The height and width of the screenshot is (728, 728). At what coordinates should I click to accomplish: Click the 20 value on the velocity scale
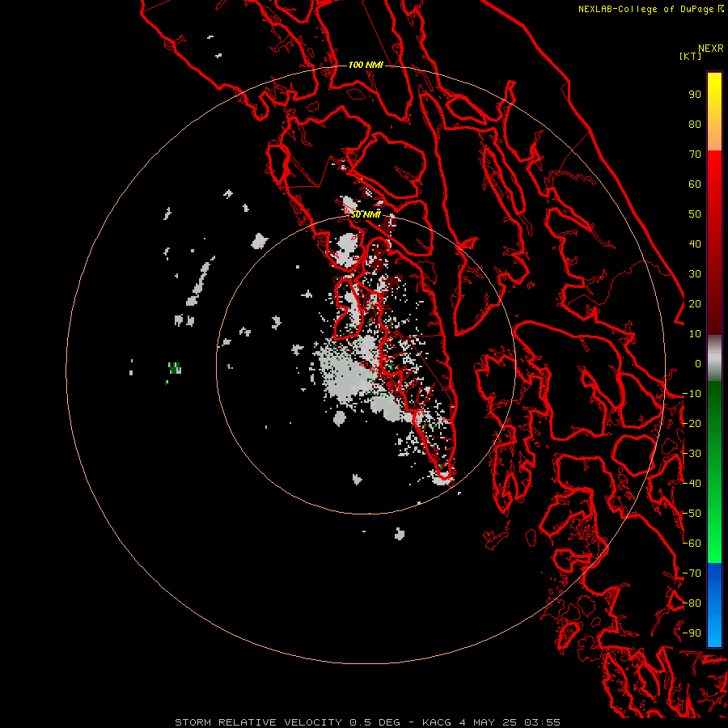coord(695,304)
